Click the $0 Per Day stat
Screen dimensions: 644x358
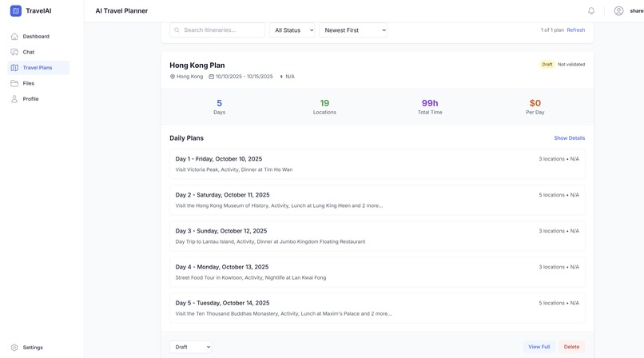[535, 107]
